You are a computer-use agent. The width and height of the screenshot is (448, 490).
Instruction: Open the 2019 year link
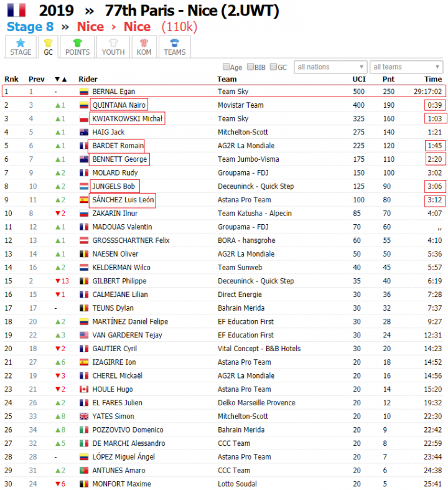(56, 11)
